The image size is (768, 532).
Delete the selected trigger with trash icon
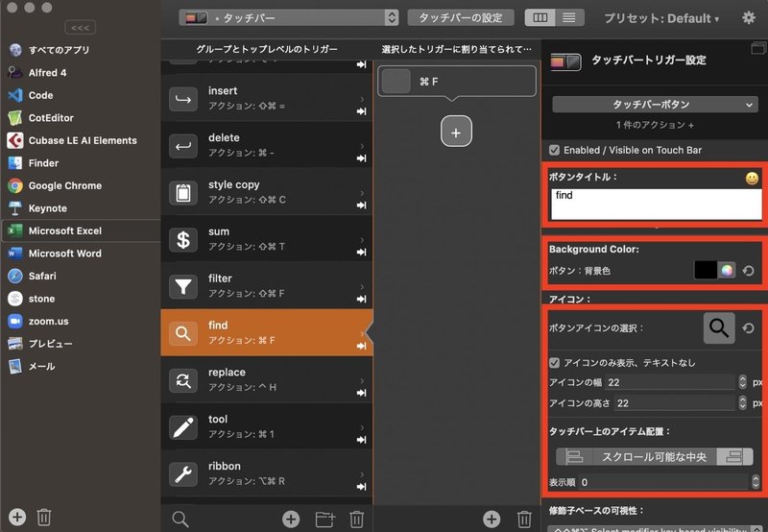[356, 519]
